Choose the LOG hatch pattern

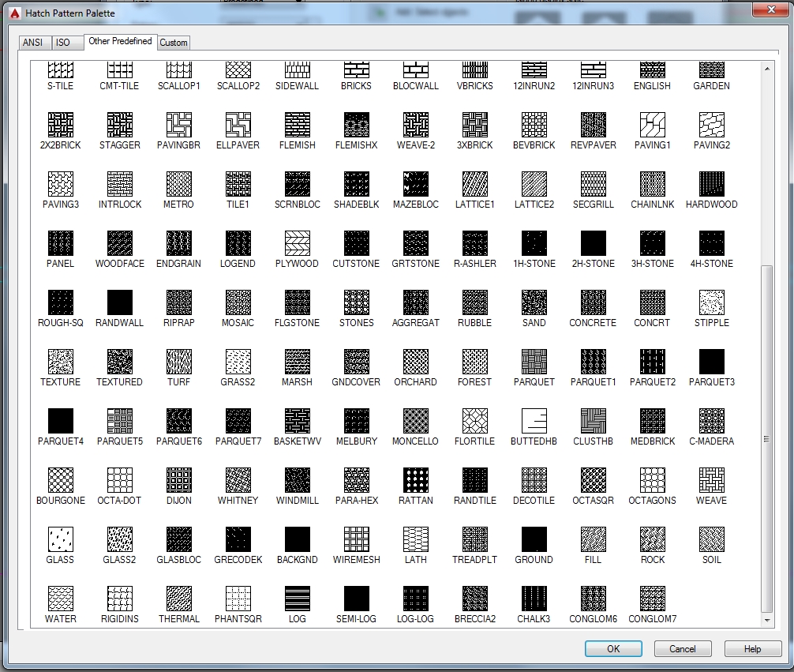(x=298, y=599)
